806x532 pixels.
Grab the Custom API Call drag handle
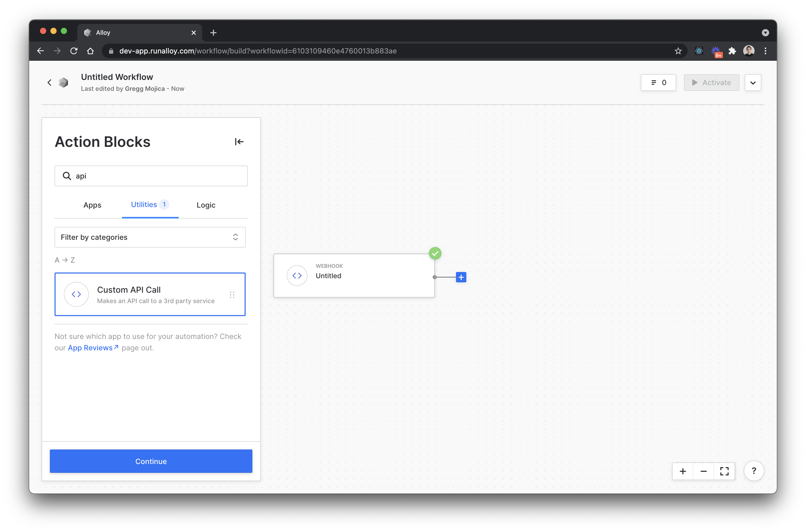pos(232,295)
